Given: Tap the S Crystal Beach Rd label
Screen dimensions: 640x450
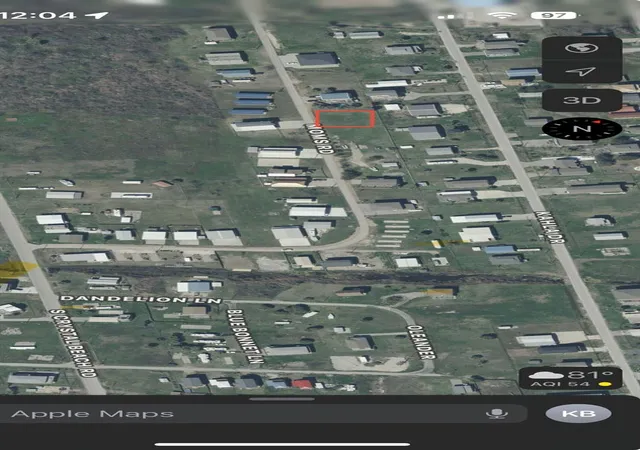Looking at the screenshot, I should click(73, 343).
